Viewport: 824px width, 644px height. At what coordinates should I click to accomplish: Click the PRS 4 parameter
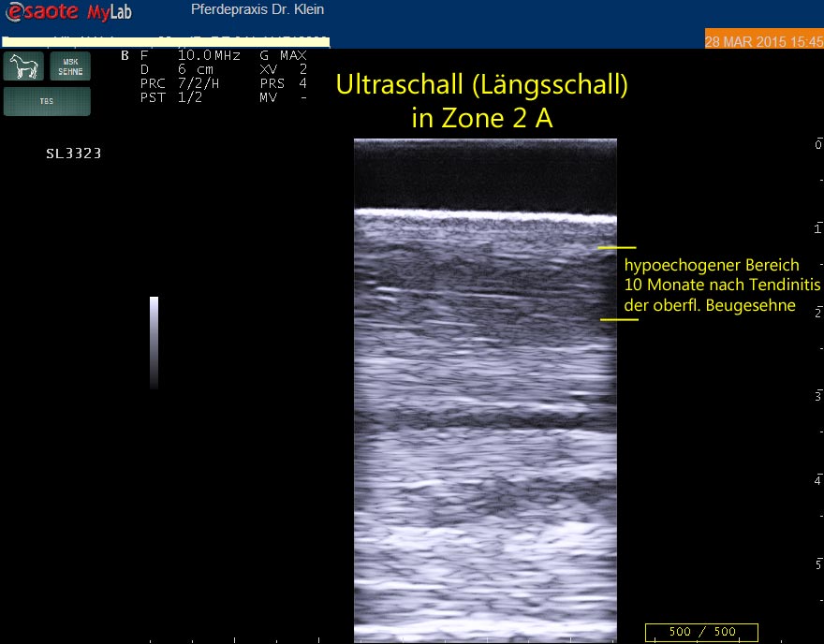point(283,83)
